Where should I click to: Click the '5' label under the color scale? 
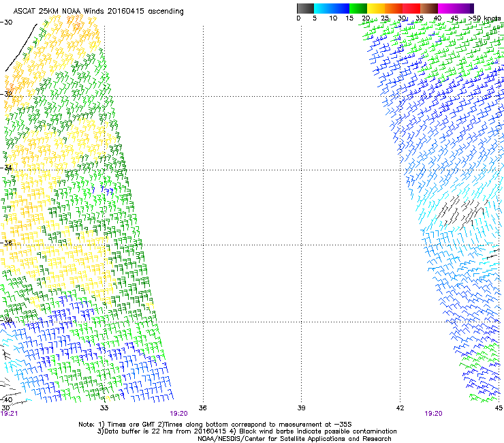tap(315, 18)
